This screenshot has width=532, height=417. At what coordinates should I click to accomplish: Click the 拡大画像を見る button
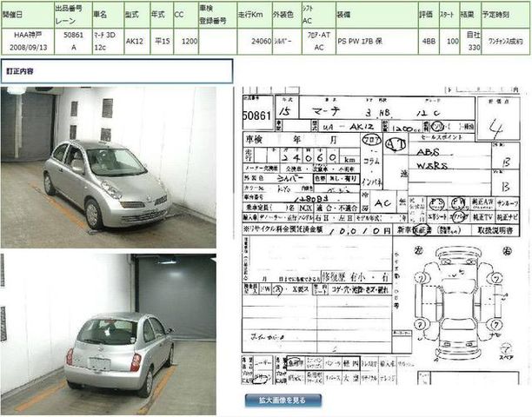283,400
